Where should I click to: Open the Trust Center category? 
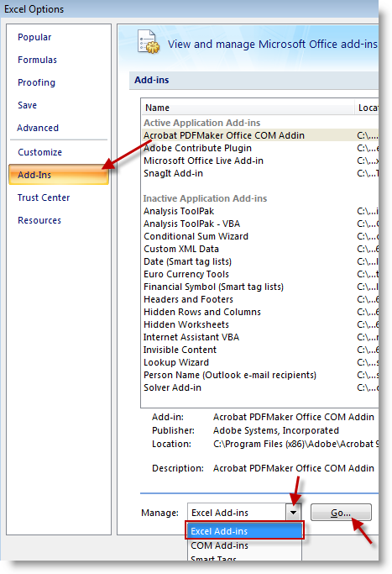point(44,197)
